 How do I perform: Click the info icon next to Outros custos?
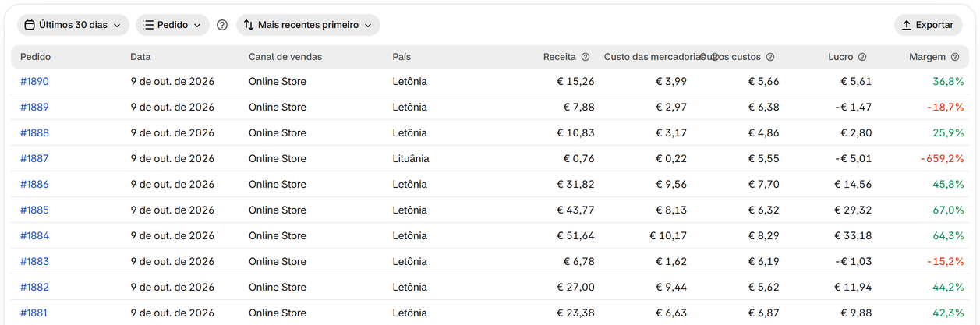770,57
